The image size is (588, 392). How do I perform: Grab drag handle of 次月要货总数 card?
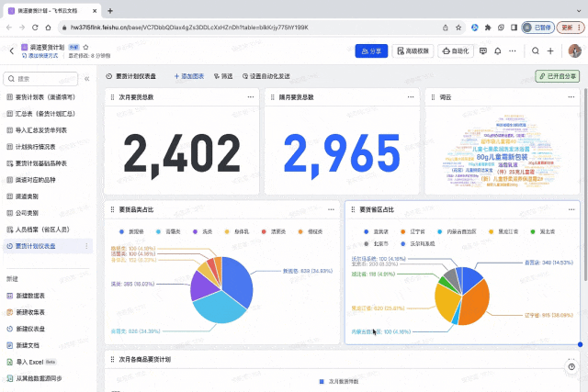(112, 97)
